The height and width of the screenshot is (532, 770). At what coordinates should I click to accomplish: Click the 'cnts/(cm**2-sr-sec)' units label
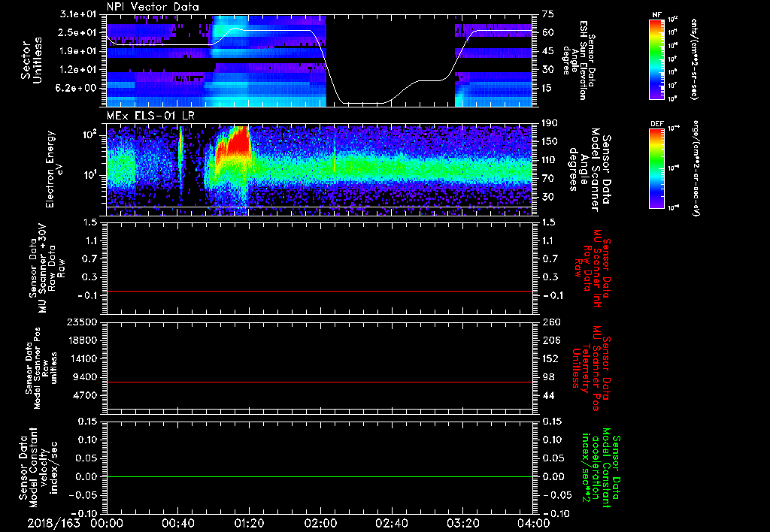click(694, 59)
